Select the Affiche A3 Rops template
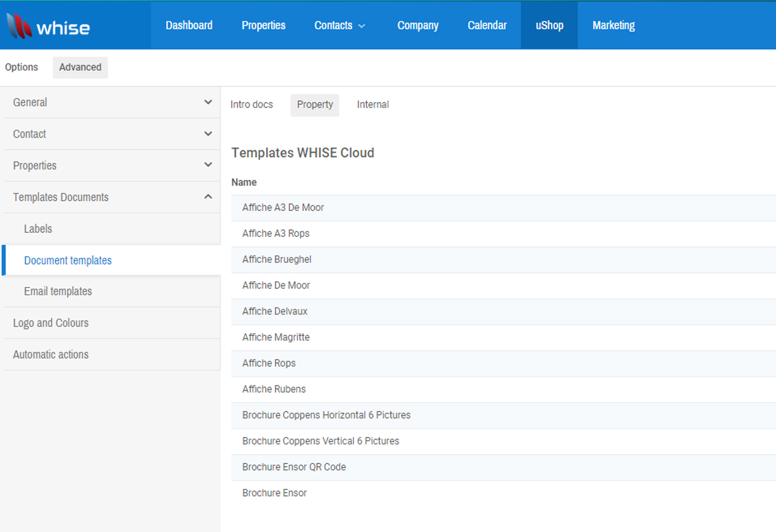 503,233
